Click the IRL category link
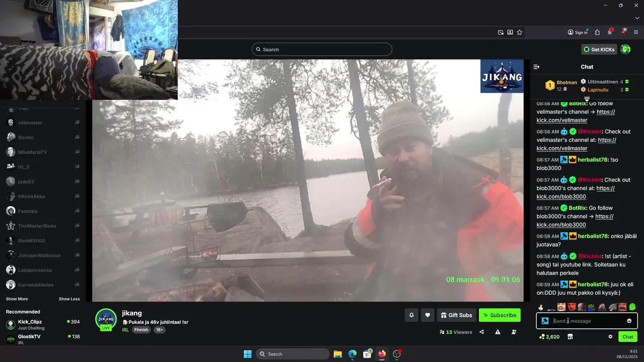 125,330
